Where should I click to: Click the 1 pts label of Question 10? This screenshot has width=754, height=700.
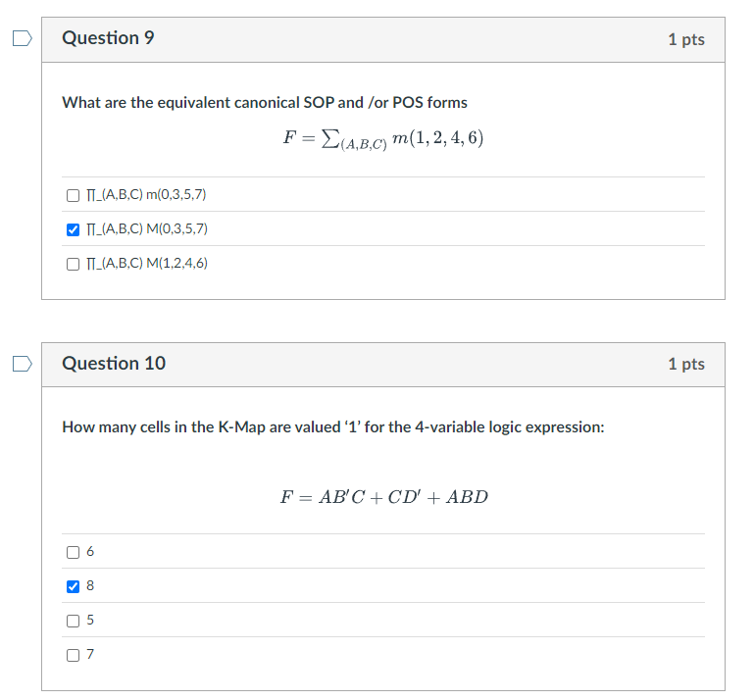686,364
